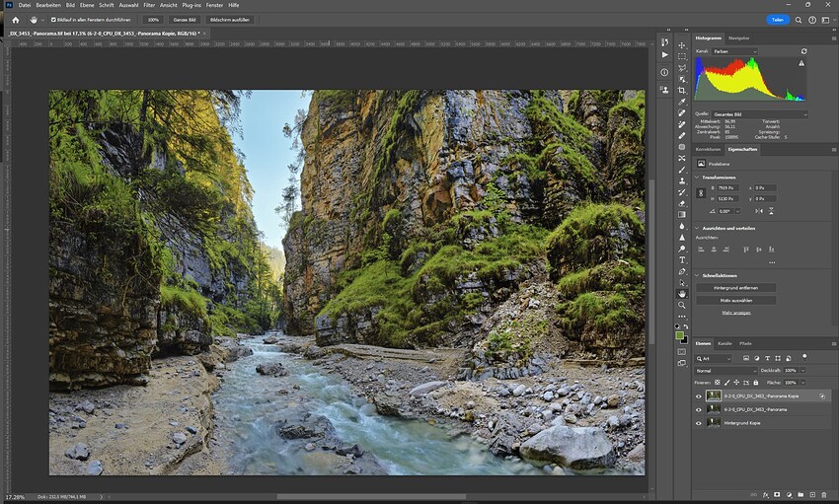
Task: Select the Eyedropper tool
Action: click(682, 102)
